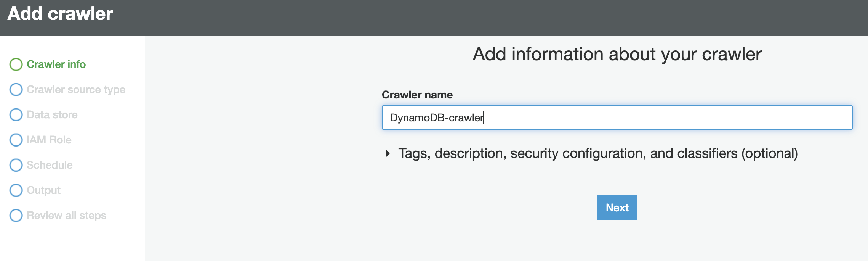The height and width of the screenshot is (261, 868).
Task: Click the Crawler source type step circle
Action: coord(16,90)
